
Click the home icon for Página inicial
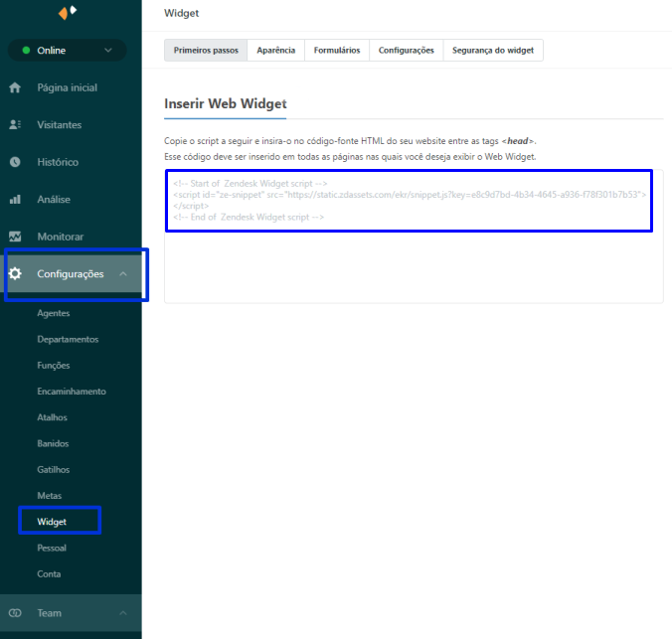(15, 87)
